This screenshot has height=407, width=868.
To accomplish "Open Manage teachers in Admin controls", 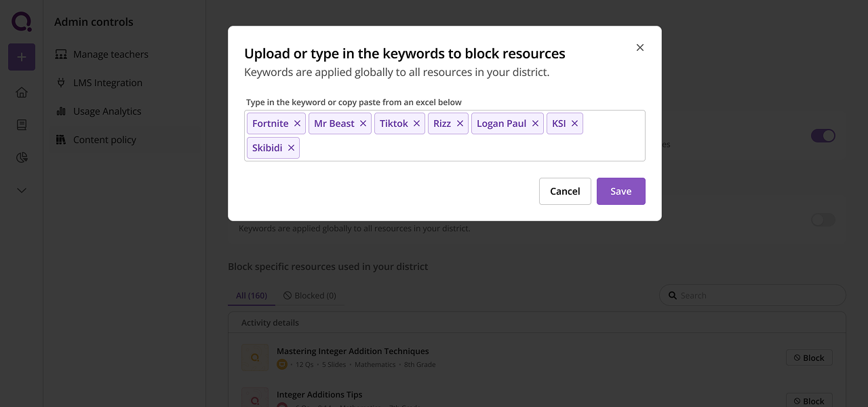I will [x=111, y=54].
